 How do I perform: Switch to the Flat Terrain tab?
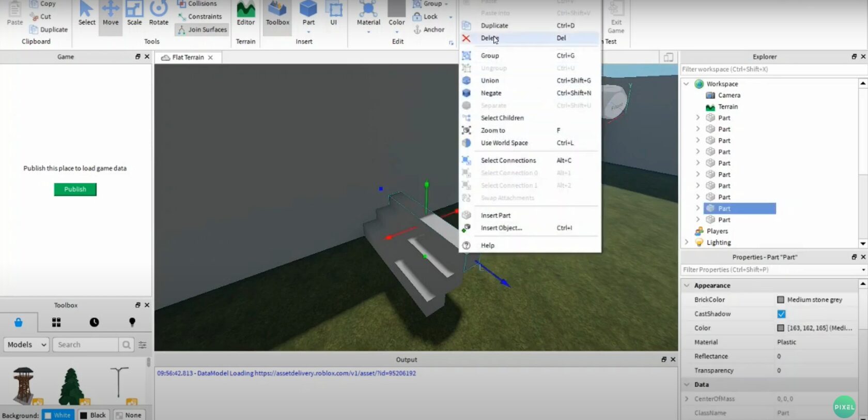(x=188, y=57)
